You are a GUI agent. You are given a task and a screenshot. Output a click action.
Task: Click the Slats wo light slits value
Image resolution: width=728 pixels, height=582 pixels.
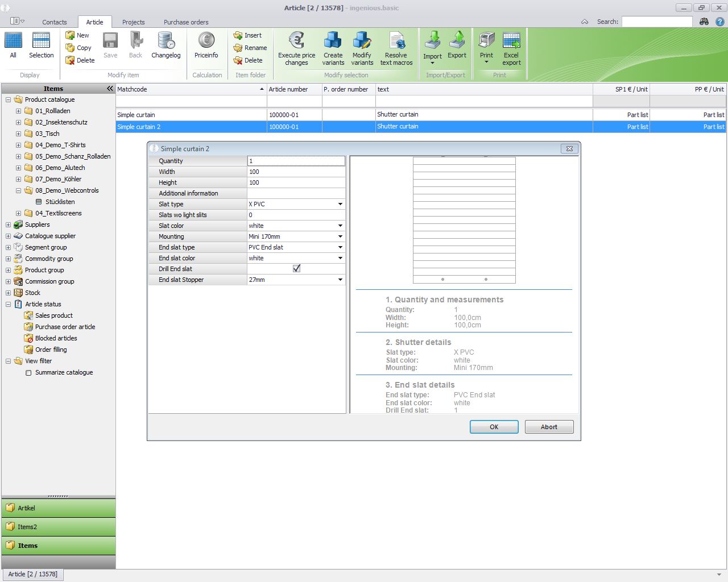tap(296, 215)
